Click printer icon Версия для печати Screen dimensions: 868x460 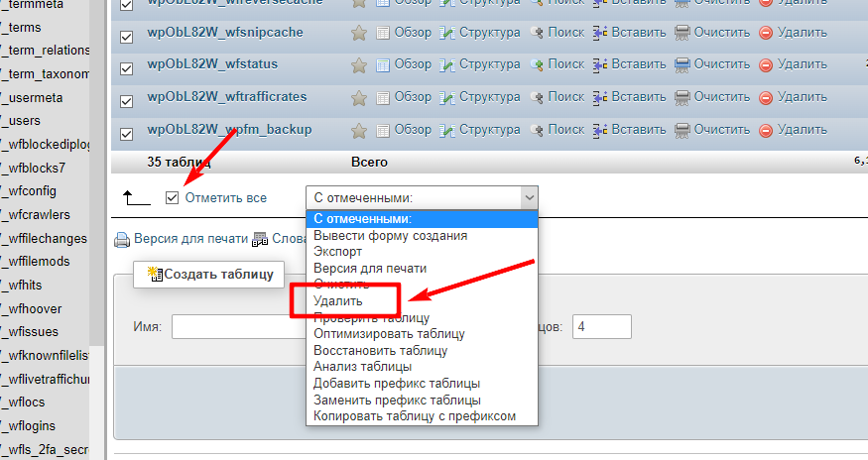(122, 239)
